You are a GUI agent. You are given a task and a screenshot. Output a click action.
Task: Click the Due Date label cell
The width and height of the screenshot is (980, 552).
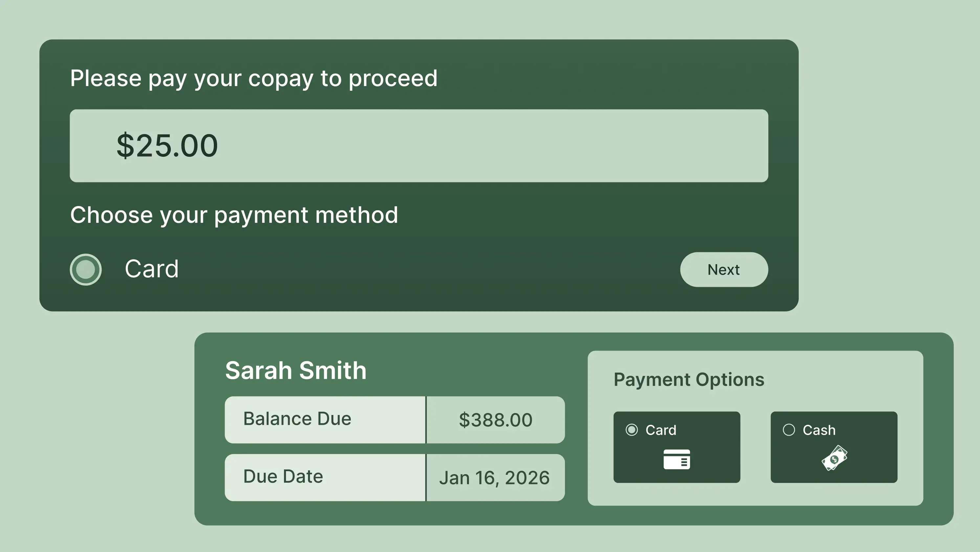tap(324, 477)
